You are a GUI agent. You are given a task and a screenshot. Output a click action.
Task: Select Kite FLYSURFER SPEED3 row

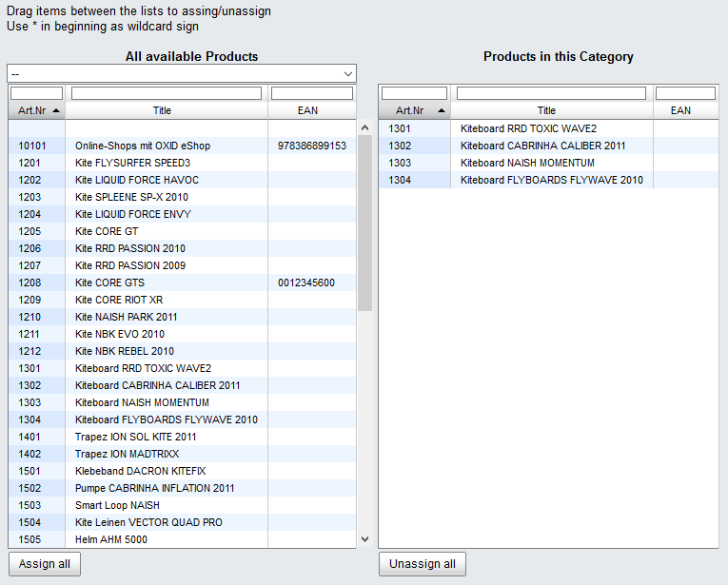coord(182,163)
